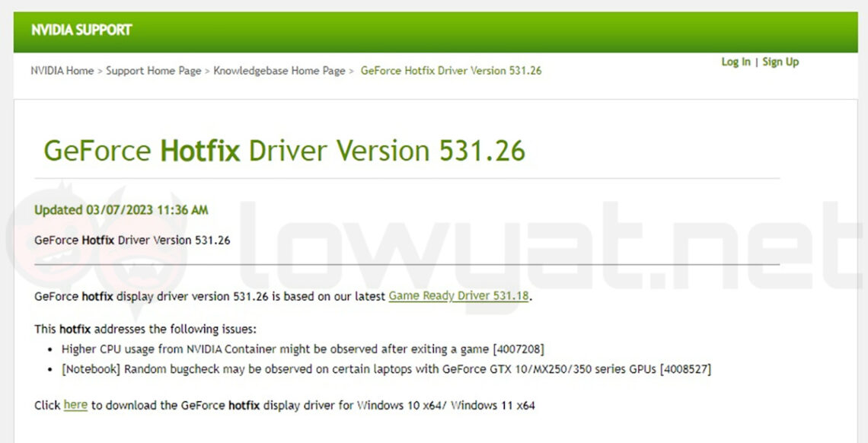Open the Game Ready Driver 531.18 link
868x443 pixels.
click(x=460, y=296)
